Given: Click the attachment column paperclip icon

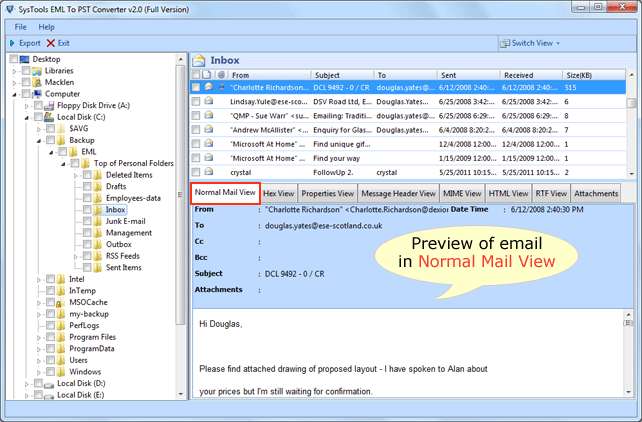Looking at the screenshot, I should 222,75.
